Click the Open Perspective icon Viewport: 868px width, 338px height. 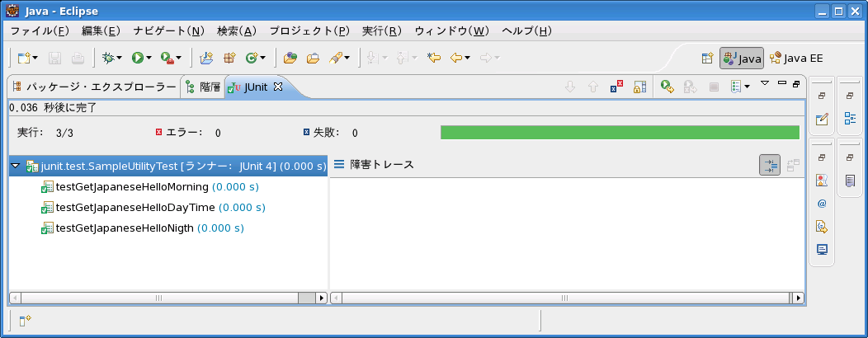707,58
